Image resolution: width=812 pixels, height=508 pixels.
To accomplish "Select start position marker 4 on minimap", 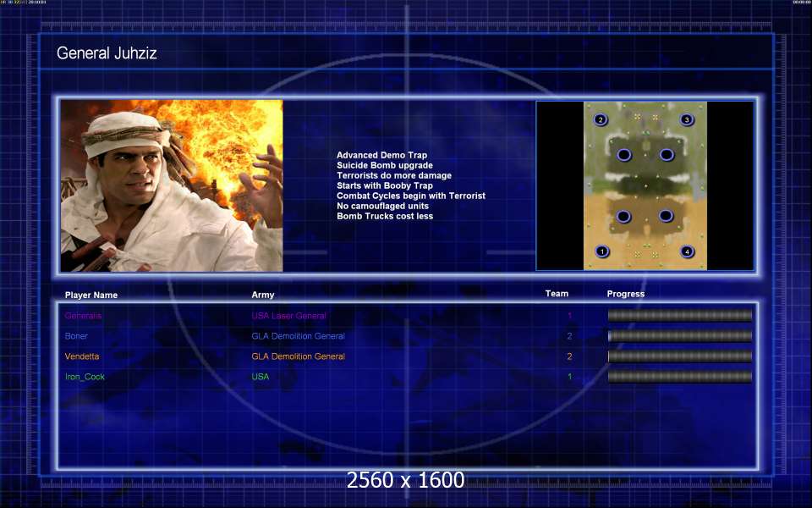I will (687, 251).
